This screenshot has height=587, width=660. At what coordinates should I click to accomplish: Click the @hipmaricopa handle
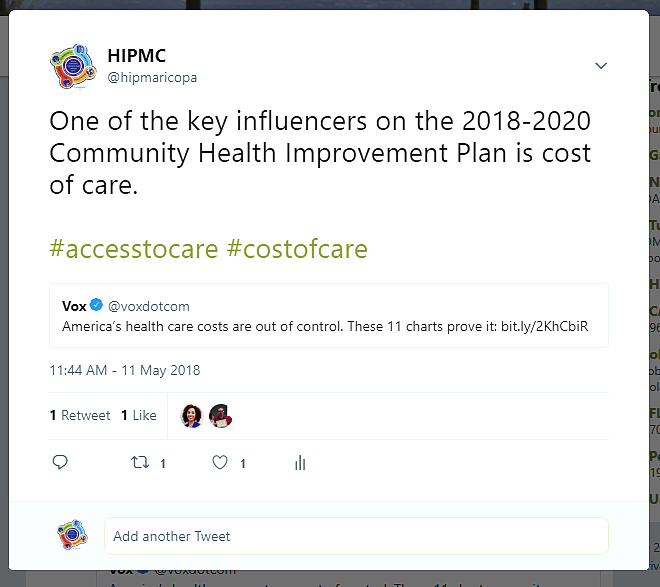coord(152,77)
